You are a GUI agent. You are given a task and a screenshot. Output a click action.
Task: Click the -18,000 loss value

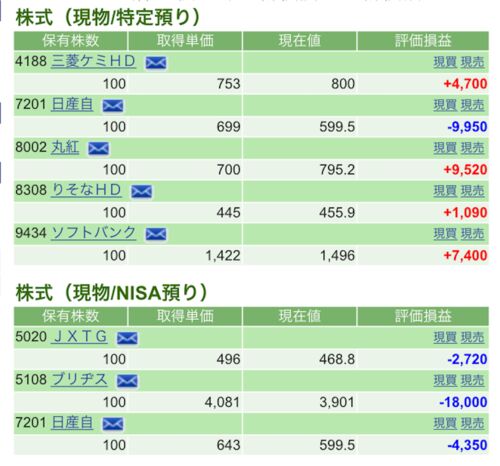[463, 402]
